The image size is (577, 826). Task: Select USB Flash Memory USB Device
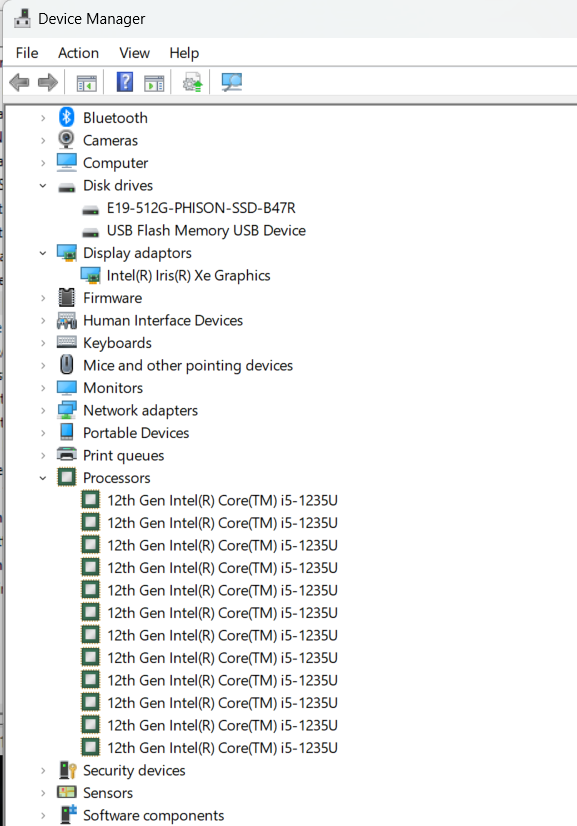tap(206, 231)
